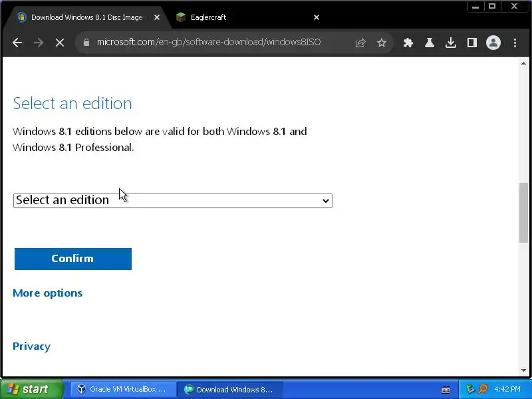Go back to the previous page

(17, 43)
